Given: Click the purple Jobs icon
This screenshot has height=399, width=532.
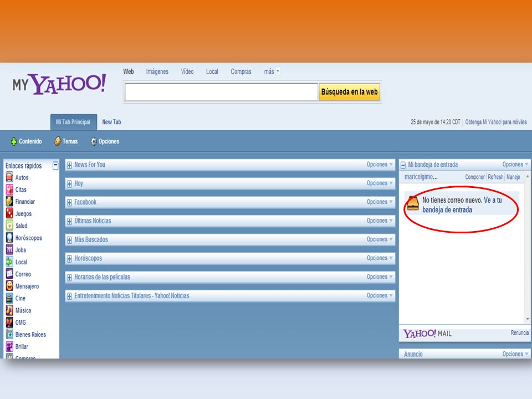Looking at the screenshot, I should pos(9,250).
